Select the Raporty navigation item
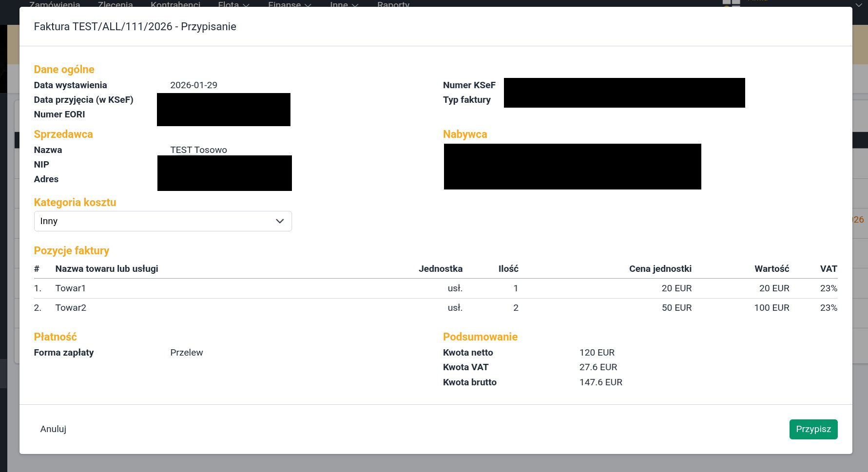Image resolution: width=868 pixels, height=472 pixels. tap(393, 5)
